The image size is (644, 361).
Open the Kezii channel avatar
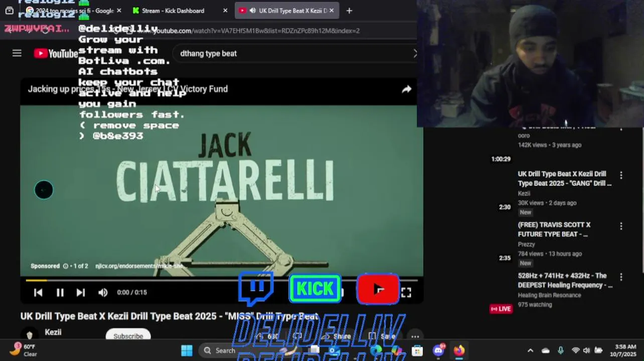[30, 335]
